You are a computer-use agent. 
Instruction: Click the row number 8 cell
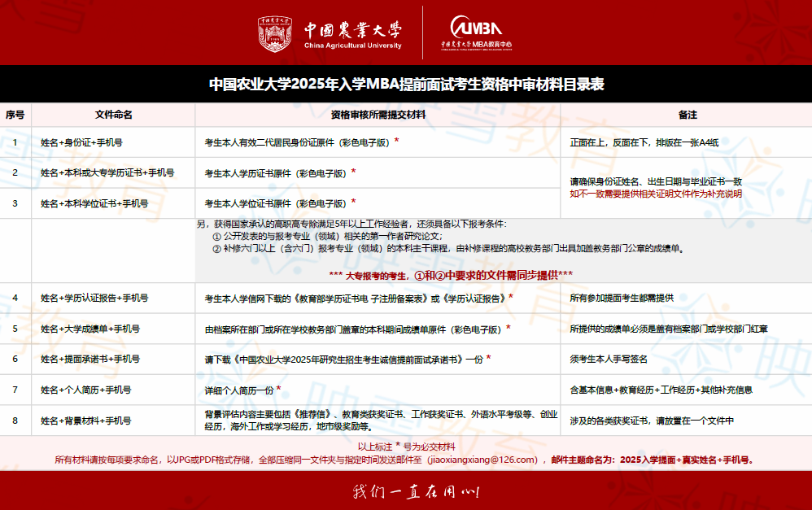[15, 421]
